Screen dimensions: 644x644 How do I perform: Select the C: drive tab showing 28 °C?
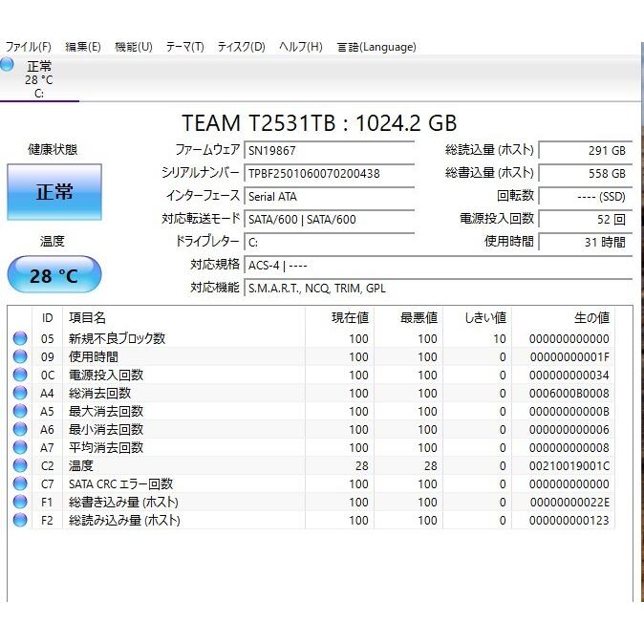click(x=39, y=79)
